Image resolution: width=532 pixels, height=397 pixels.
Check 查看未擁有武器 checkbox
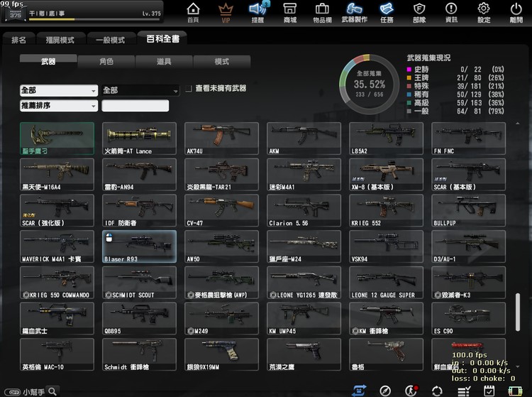point(189,89)
